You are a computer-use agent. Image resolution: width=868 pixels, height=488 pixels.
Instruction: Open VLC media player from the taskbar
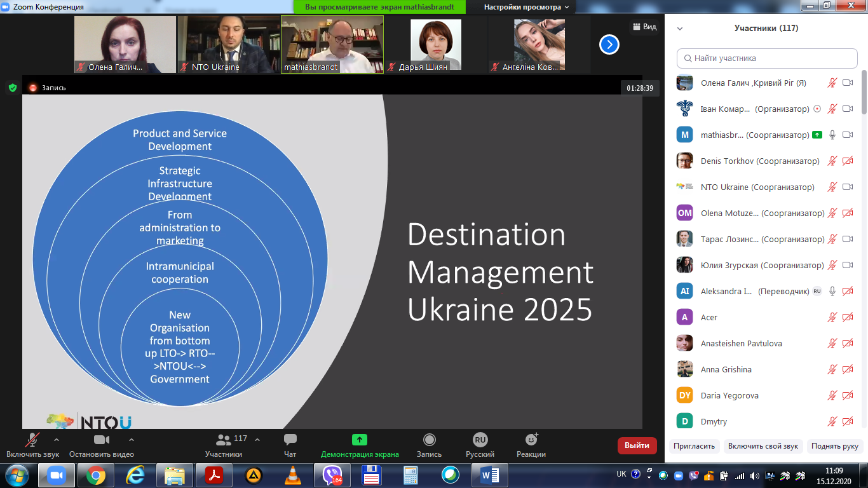click(293, 475)
